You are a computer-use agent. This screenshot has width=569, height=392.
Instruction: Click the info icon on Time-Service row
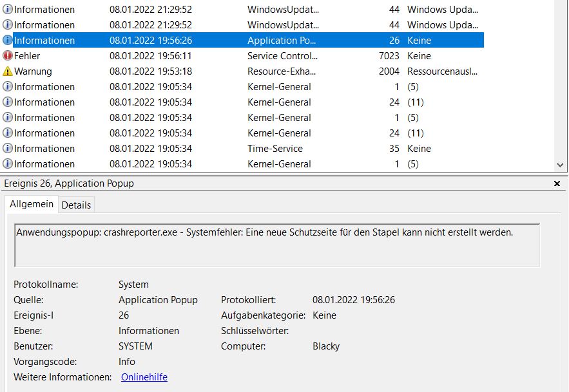click(x=8, y=149)
